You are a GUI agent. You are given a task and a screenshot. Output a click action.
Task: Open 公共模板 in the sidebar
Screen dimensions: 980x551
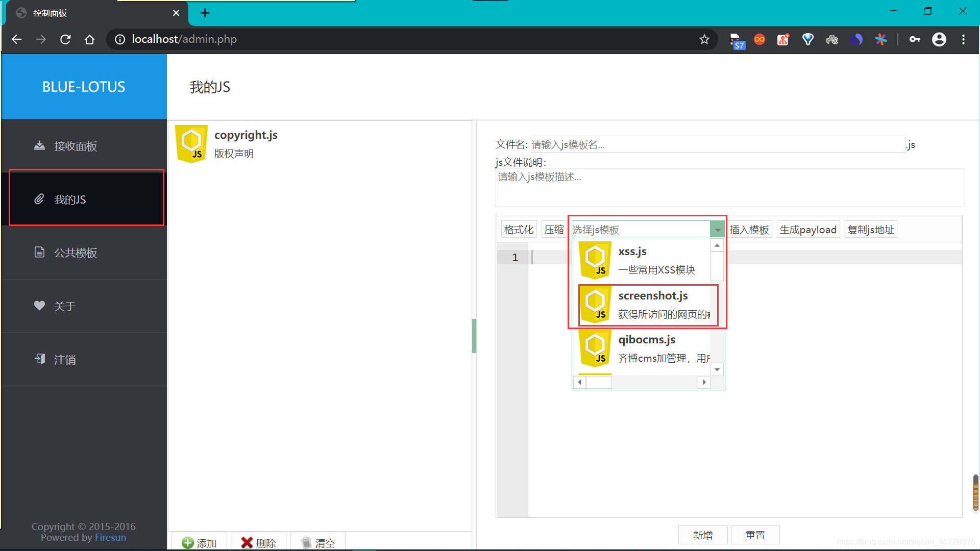pos(76,253)
